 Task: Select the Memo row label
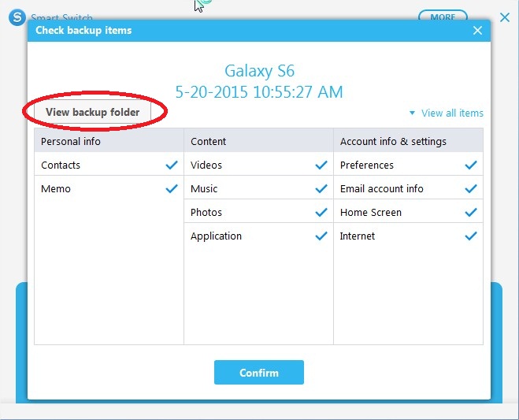point(56,189)
